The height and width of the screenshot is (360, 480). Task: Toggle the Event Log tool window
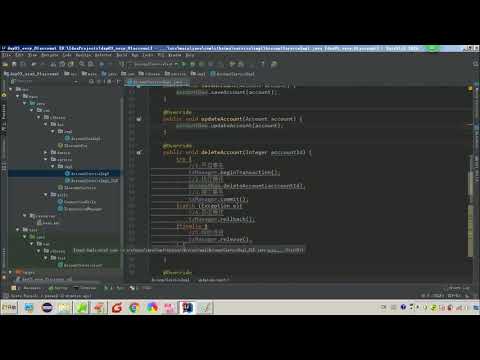459,288
